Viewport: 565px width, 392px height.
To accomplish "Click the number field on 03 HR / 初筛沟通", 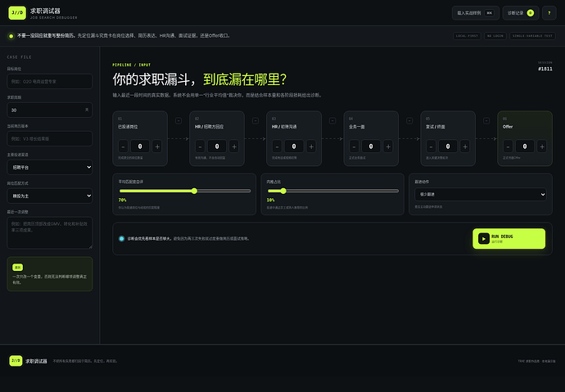I will (294, 146).
